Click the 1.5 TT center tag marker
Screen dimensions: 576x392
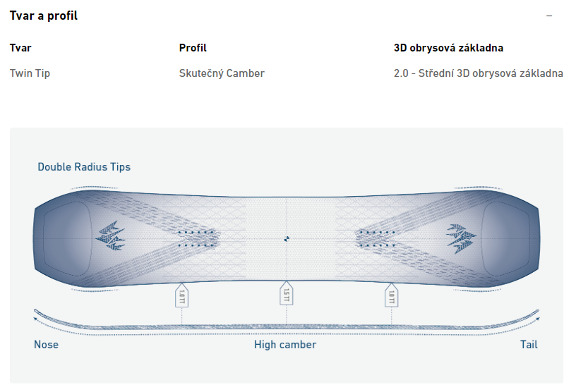click(x=287, y=293)
